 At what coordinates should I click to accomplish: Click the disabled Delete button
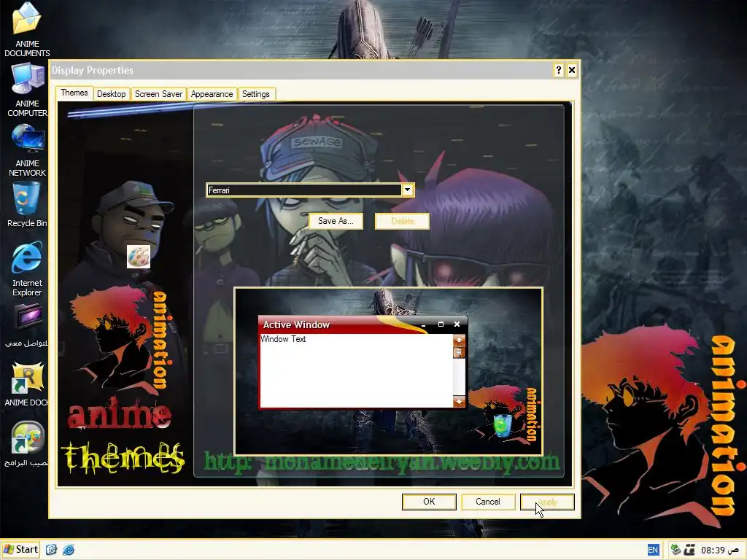tap(403, 221)
